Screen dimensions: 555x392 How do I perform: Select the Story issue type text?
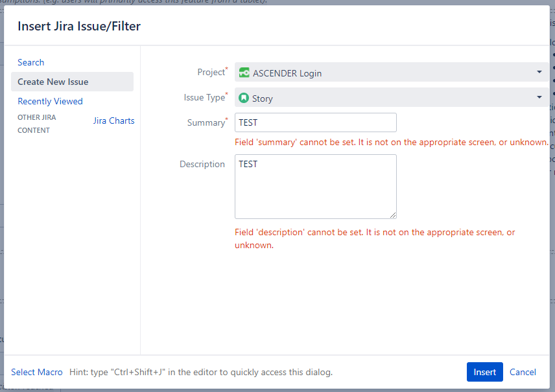pyautogui.click(x=263, y=98)
